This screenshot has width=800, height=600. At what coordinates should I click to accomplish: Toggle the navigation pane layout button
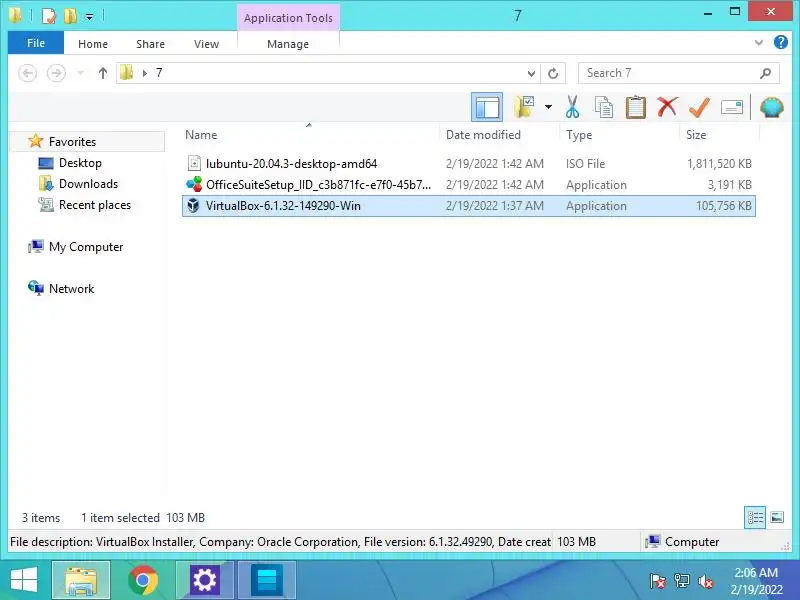click(x=487, y=107)
